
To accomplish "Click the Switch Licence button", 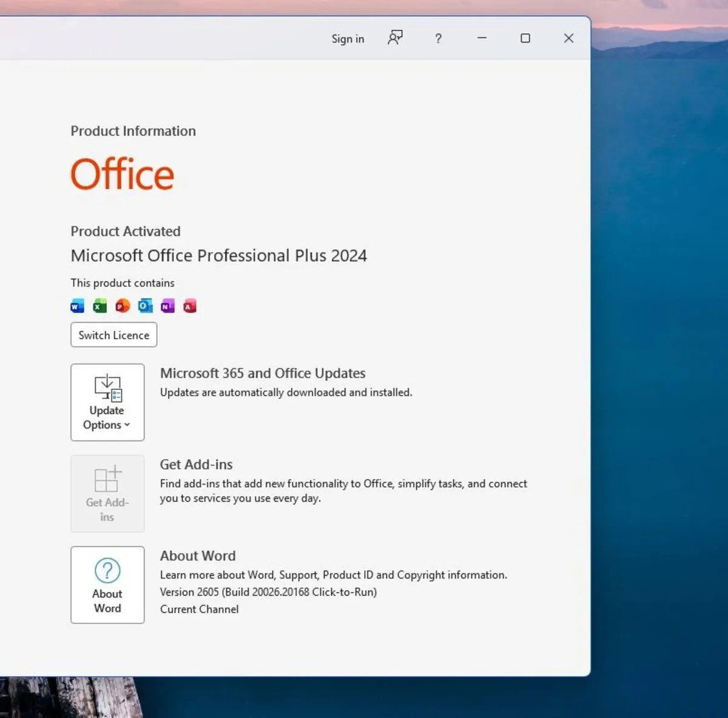I will (114, 335).
